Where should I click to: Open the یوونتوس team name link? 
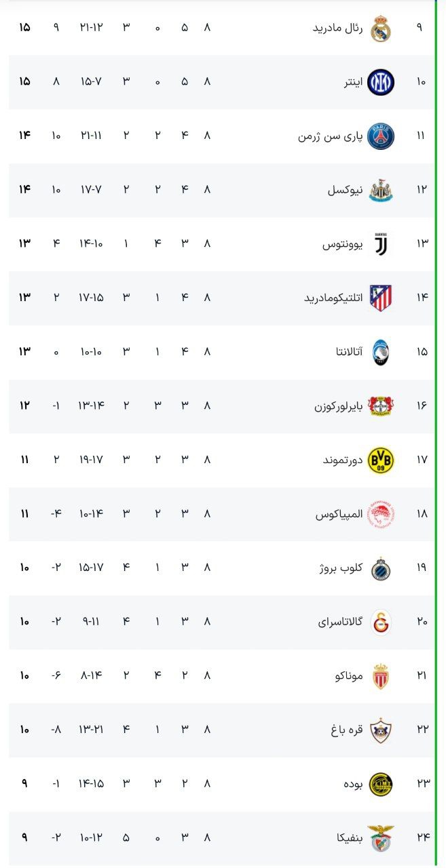(342, 244)
